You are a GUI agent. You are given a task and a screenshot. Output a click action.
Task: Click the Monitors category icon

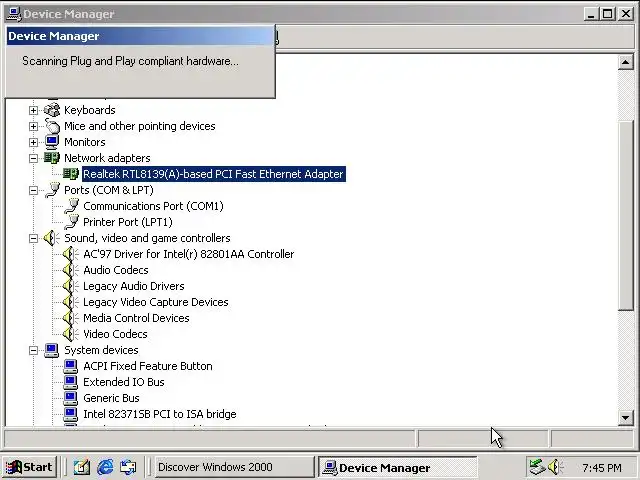click(52, 142)
